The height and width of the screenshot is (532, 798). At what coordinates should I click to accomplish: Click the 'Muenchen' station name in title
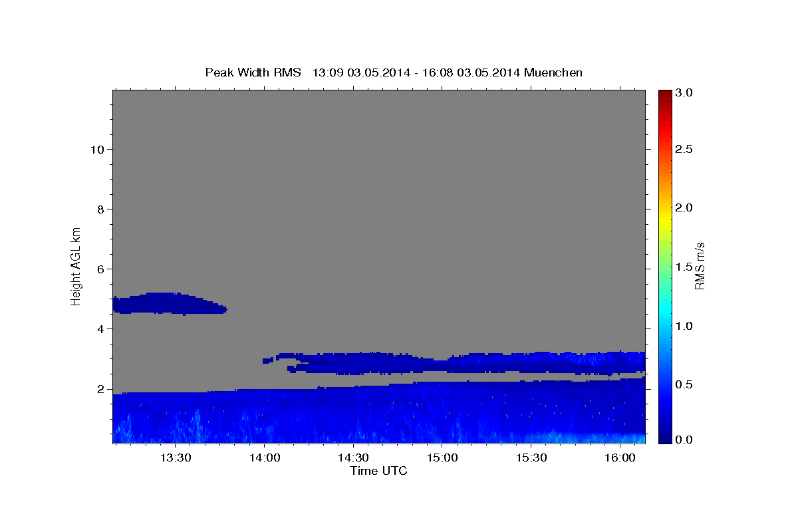pos(553,72)
